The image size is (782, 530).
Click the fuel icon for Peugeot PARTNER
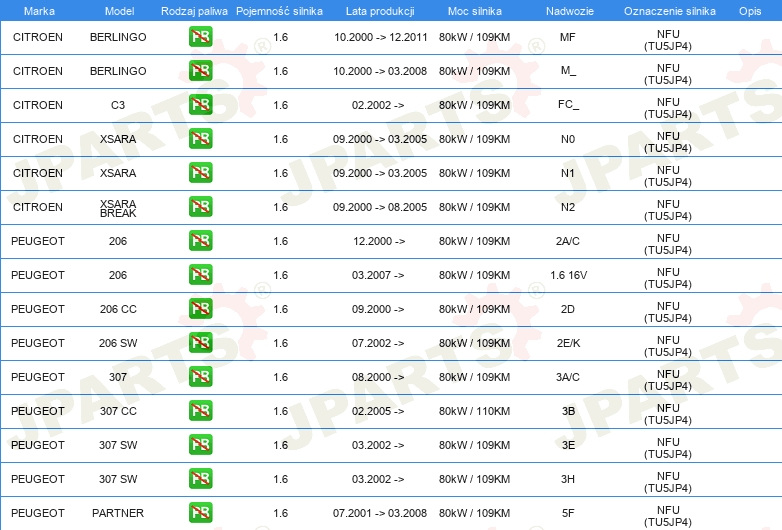(x=200, y=513)
